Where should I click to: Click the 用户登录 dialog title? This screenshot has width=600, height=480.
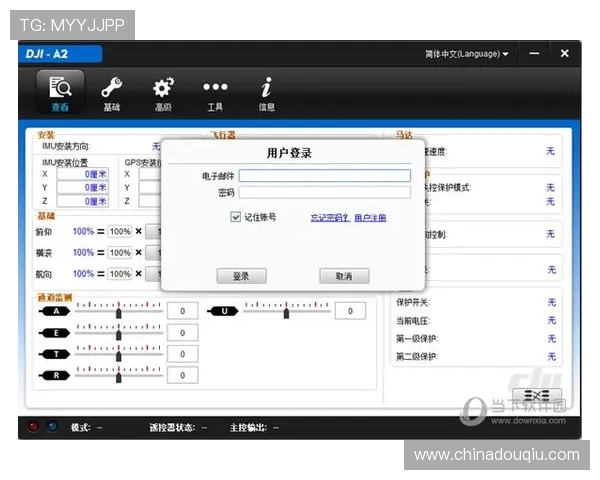(289, 153)
